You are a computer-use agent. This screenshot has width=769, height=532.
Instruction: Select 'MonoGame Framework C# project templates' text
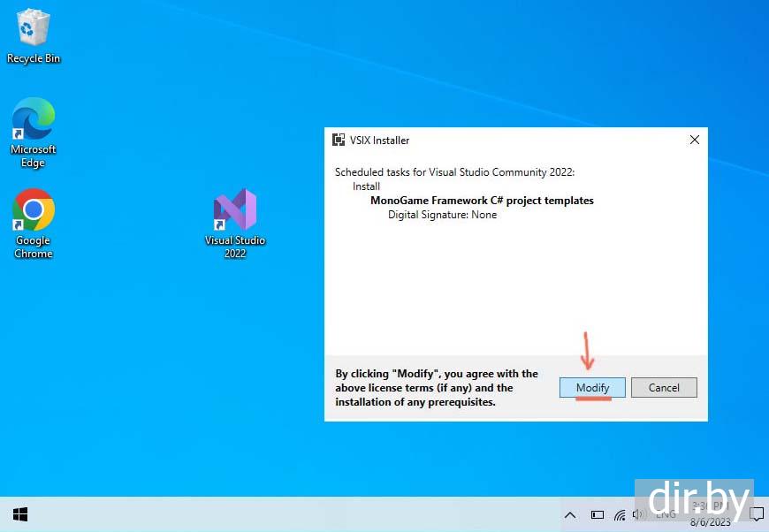click(x=482, y=201)
